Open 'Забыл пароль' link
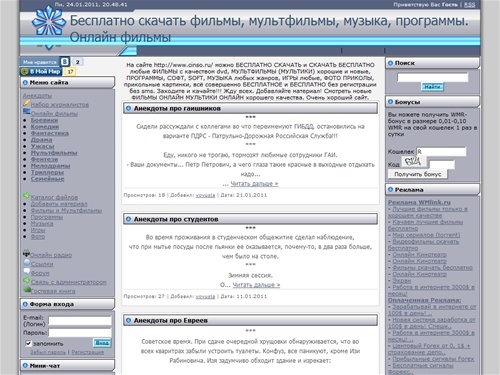The image size is (500, 375). [48, 352]
